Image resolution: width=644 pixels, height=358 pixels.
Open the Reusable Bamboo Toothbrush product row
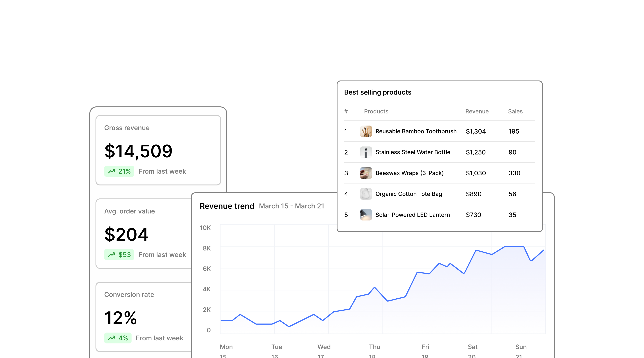coord(439,131)
